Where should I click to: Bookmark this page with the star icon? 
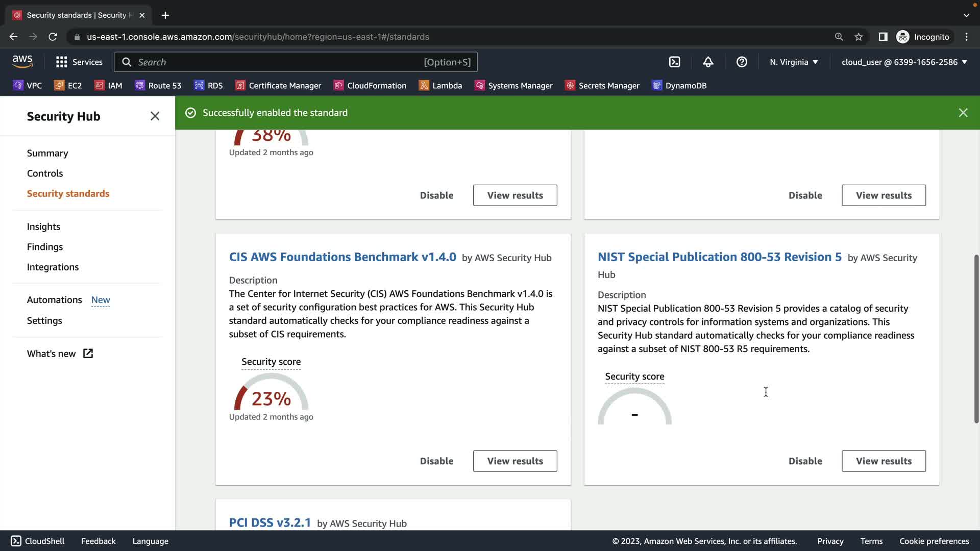[x=859, y=37]
